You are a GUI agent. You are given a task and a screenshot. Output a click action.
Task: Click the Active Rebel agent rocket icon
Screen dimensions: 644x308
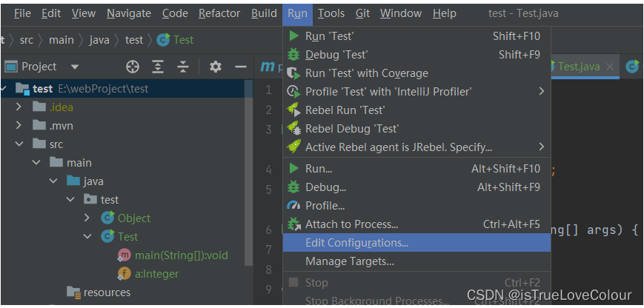[293, 147]
